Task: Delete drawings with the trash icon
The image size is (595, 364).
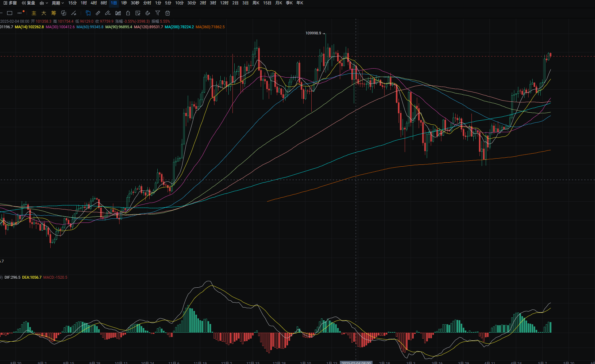Action: coord(168,13)
